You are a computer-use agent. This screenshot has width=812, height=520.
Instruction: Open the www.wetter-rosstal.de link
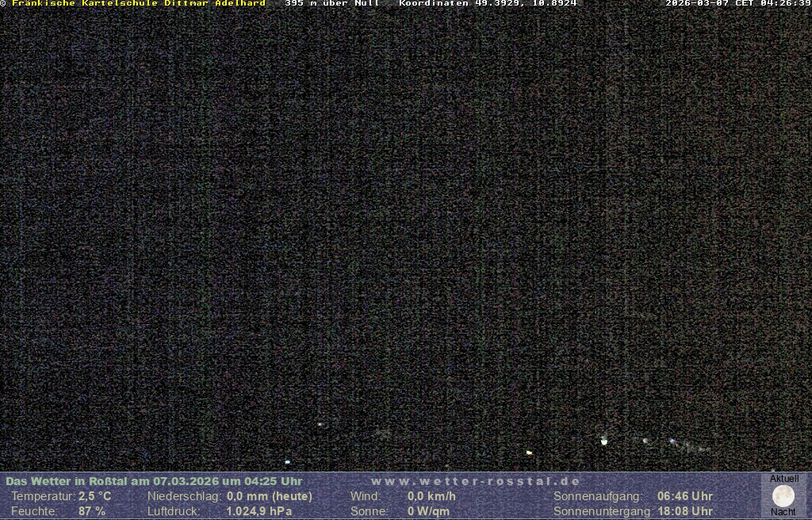click(476, 481)
